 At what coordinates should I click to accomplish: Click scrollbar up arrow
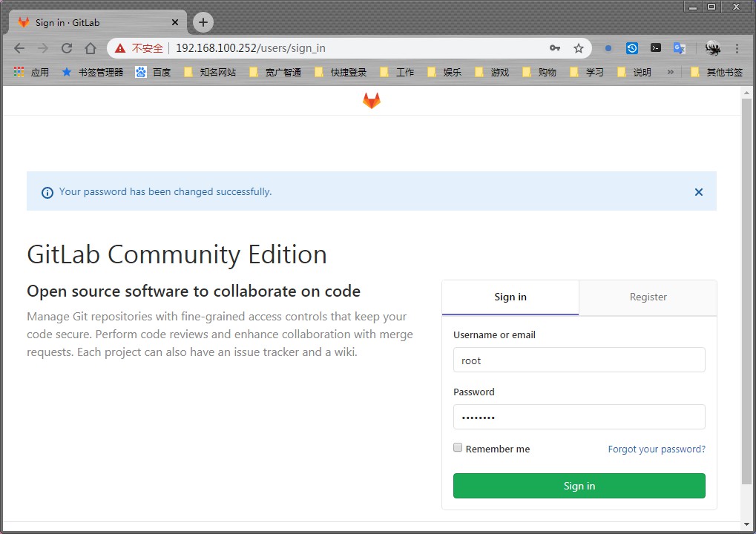coord(746,93)
